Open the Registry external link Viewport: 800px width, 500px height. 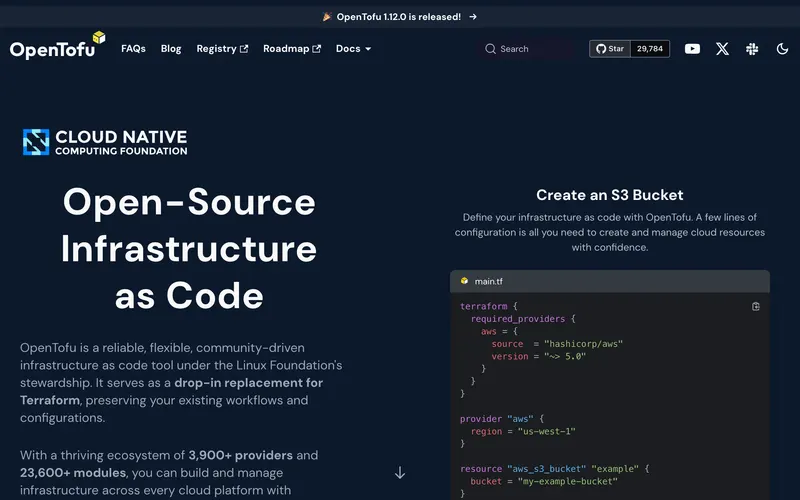(222, 48)
